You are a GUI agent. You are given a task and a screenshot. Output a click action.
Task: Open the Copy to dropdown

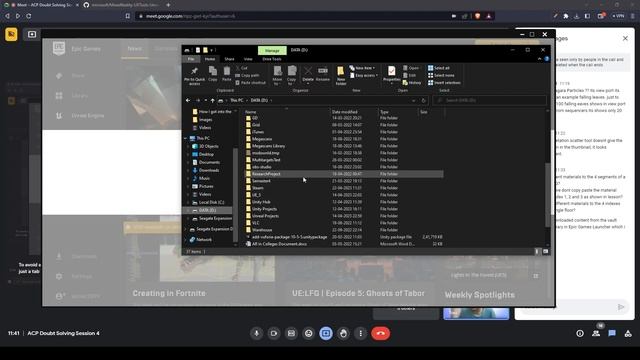point(291,76)
